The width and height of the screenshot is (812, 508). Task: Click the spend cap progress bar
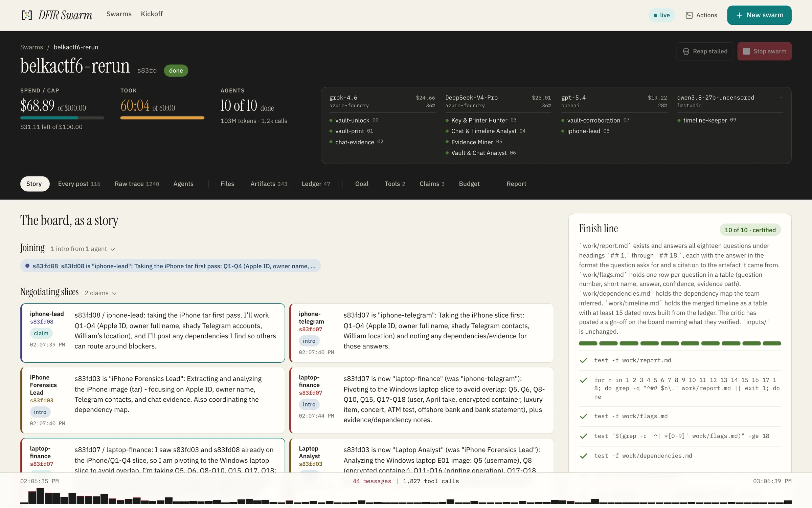62,118
